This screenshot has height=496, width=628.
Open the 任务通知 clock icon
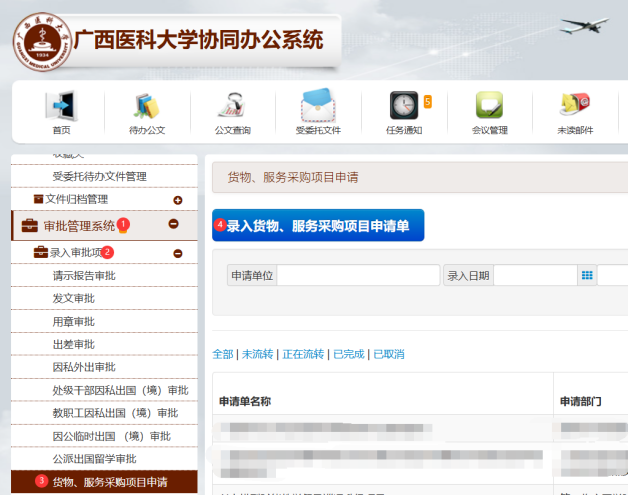(404, 105)
